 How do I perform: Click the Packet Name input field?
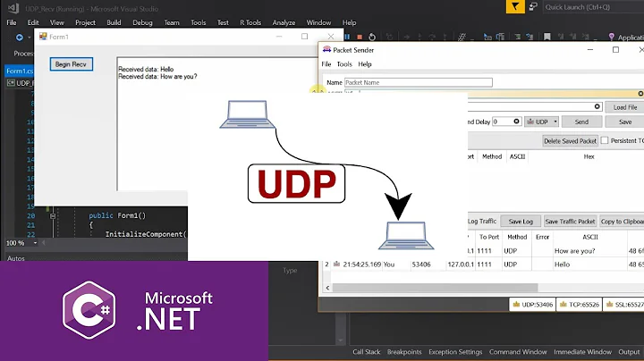(x=418, y=82)
